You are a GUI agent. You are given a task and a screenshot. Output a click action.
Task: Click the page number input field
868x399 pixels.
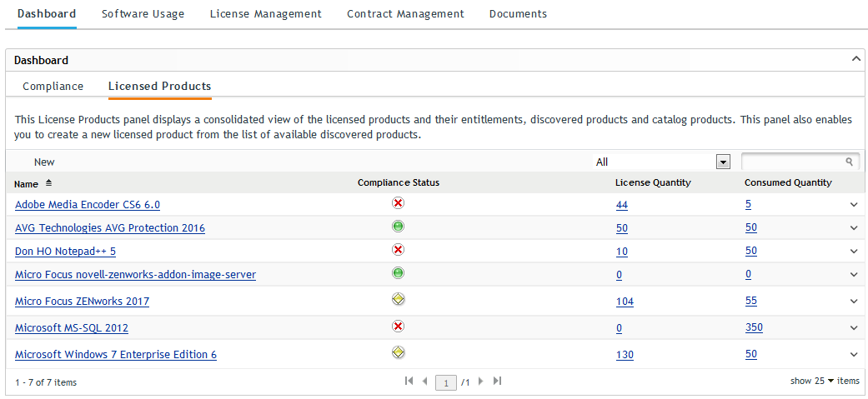click(x=447, y=382)
